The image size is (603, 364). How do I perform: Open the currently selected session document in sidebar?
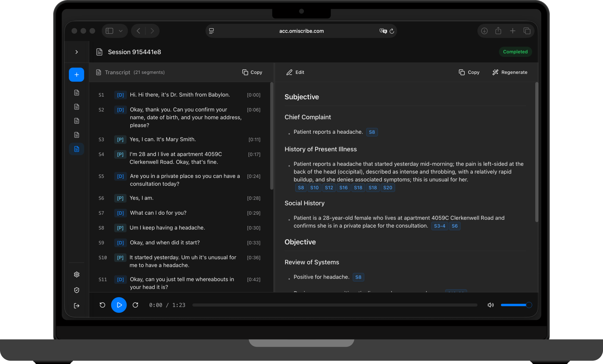[76, 149]
